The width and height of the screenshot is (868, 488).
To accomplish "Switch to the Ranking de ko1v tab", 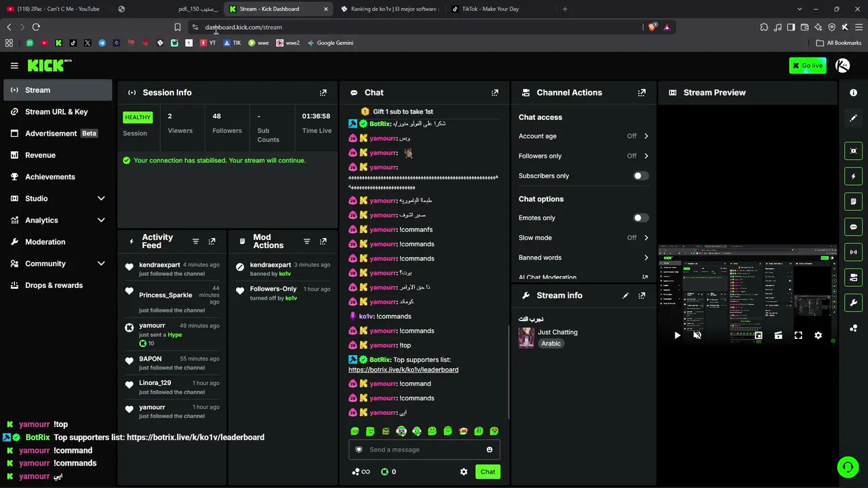I will click(x=389, y=9).
